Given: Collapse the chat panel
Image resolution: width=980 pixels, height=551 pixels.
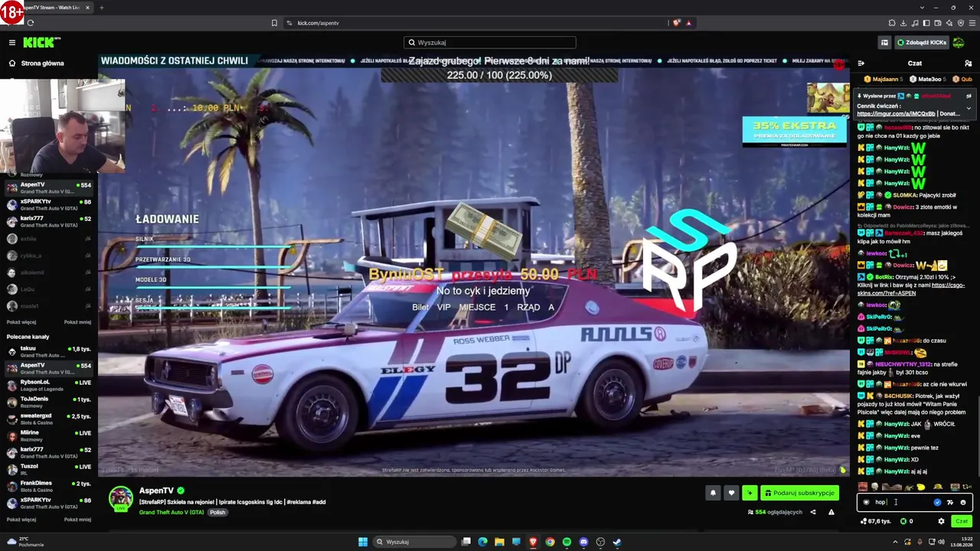Looking at the screenshot, I should point(861,64).
